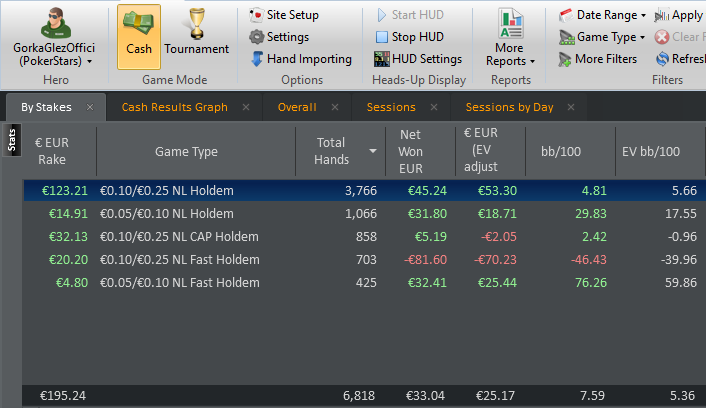Image resolution: width=706 pixels, height=408 pixels.
Task: Sort by Total Hands column header
Action: [x=331, y=151]
